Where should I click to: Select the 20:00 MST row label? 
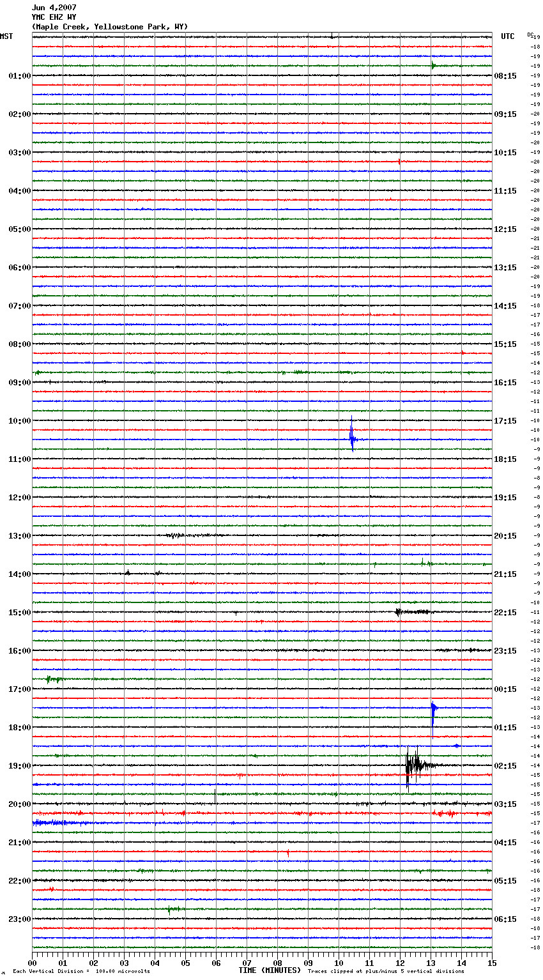[20, 804]
